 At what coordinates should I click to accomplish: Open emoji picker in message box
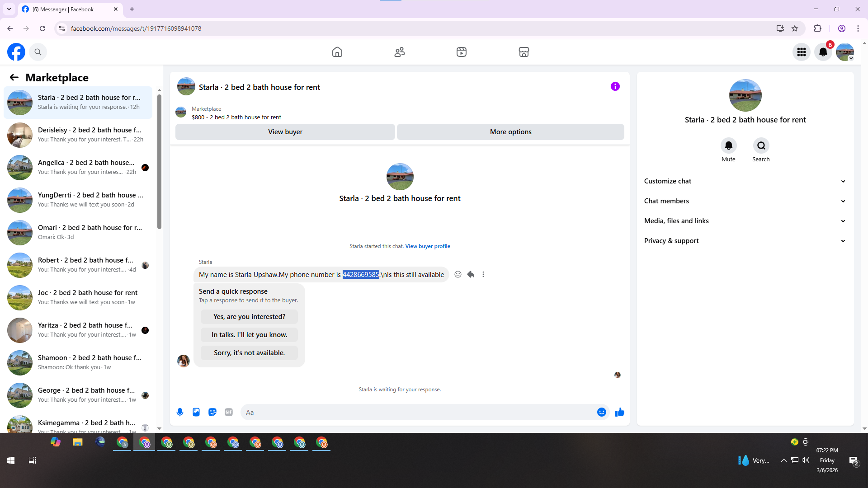pos(601,412)
